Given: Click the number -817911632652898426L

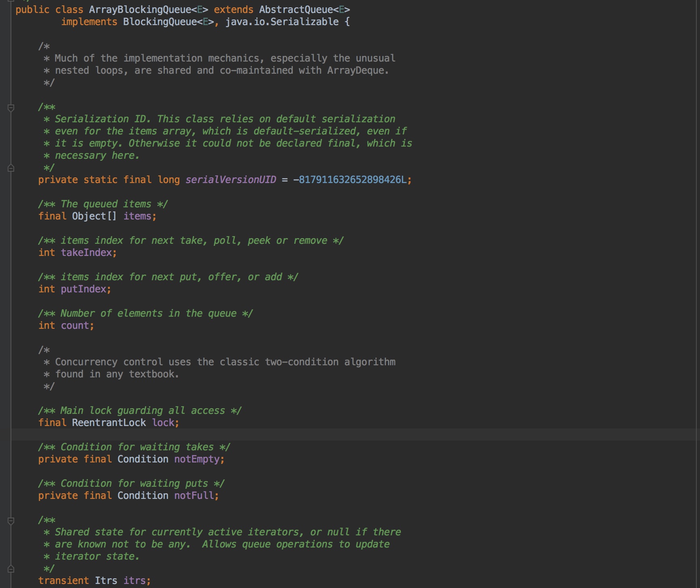Looking at the screenshot, I should 350,180.
